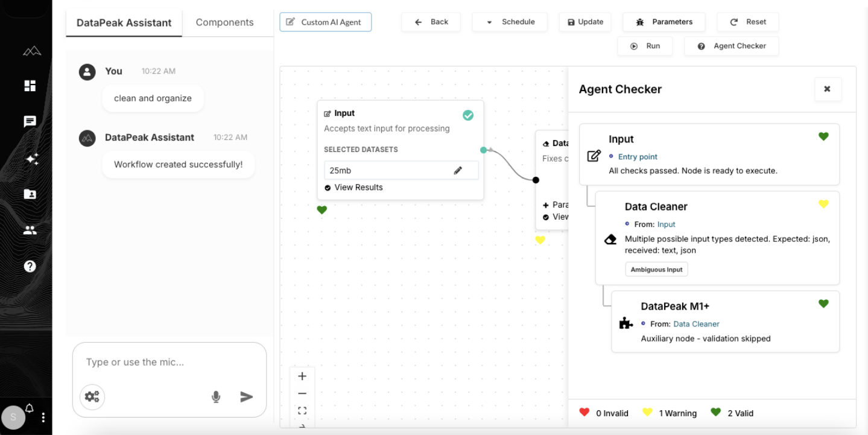Click the pencil icon beside the 25mb dataset
This screenshot has height=435, width=868.
458,170
